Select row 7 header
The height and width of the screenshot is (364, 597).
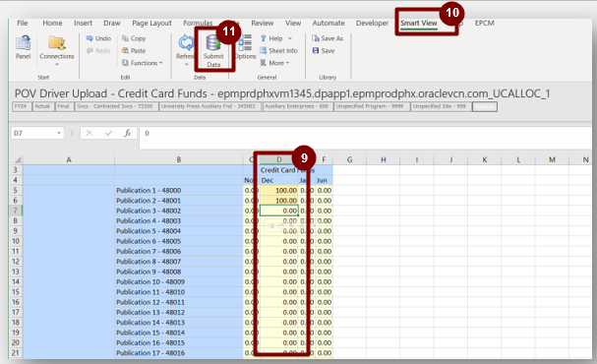click(x=16, y=211)
